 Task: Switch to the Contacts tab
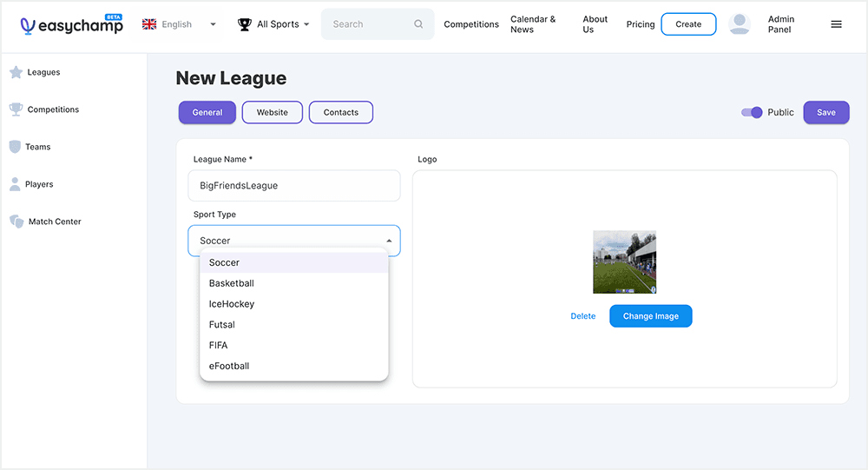pos(340,112)
